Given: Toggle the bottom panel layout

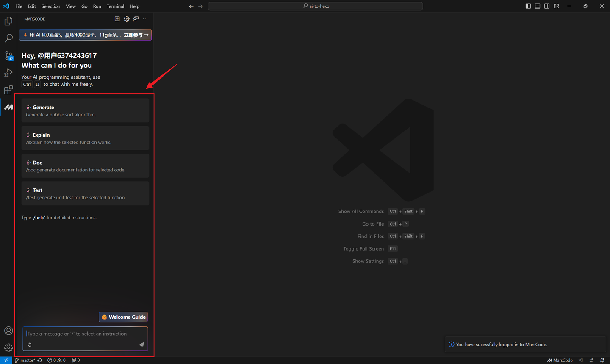Looking at the screenshot, I should pos(538,6).
